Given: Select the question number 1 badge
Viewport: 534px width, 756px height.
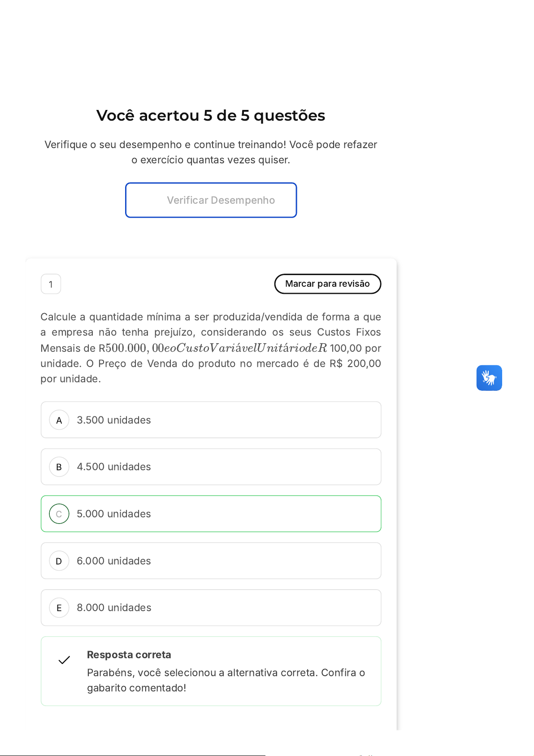Looking at the screenshot, I should click(51, 284).
